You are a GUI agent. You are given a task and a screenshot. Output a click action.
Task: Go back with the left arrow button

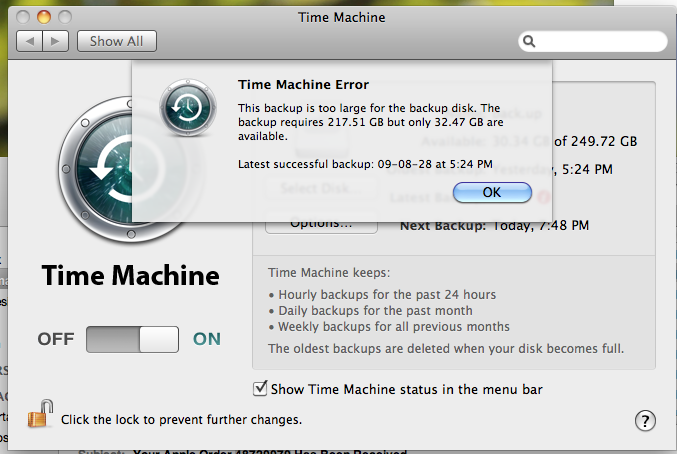29,41
